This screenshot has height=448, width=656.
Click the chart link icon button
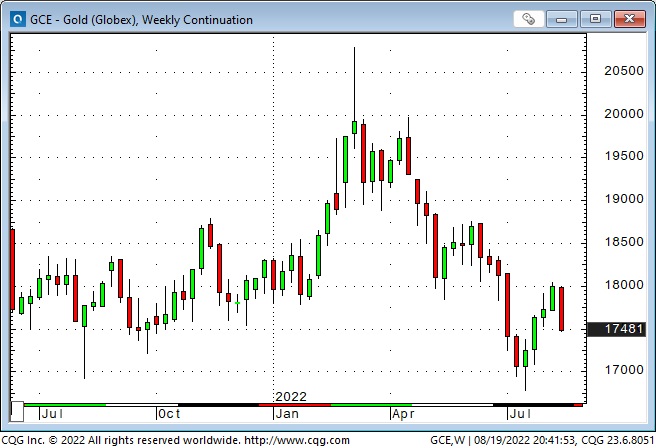528,19
